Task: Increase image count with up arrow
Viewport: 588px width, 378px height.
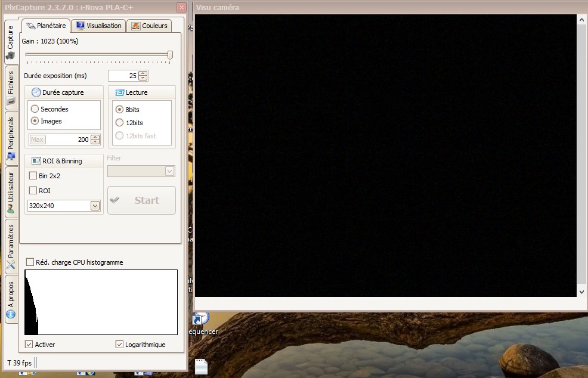Action: [x=95, y=137]
